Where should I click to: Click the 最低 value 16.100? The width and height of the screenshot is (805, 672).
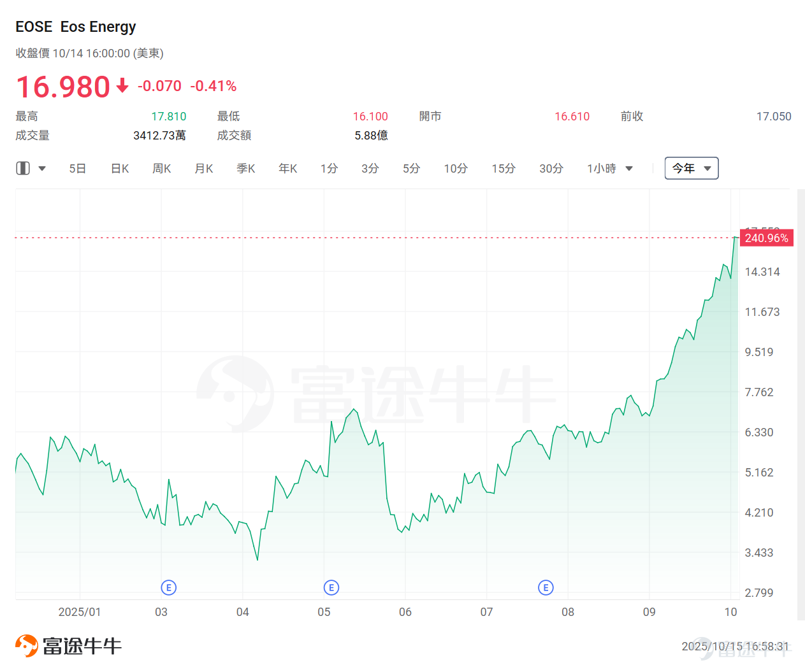tap(370, 117)
